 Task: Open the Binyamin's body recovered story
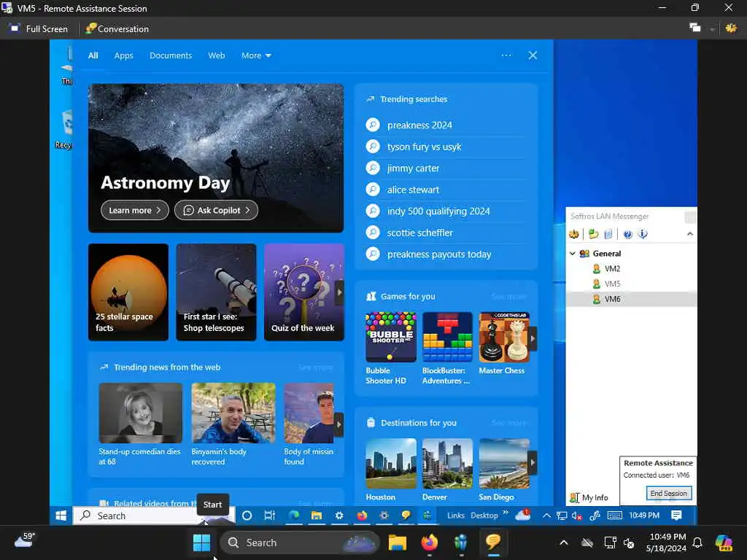click(x=233, y=424)
